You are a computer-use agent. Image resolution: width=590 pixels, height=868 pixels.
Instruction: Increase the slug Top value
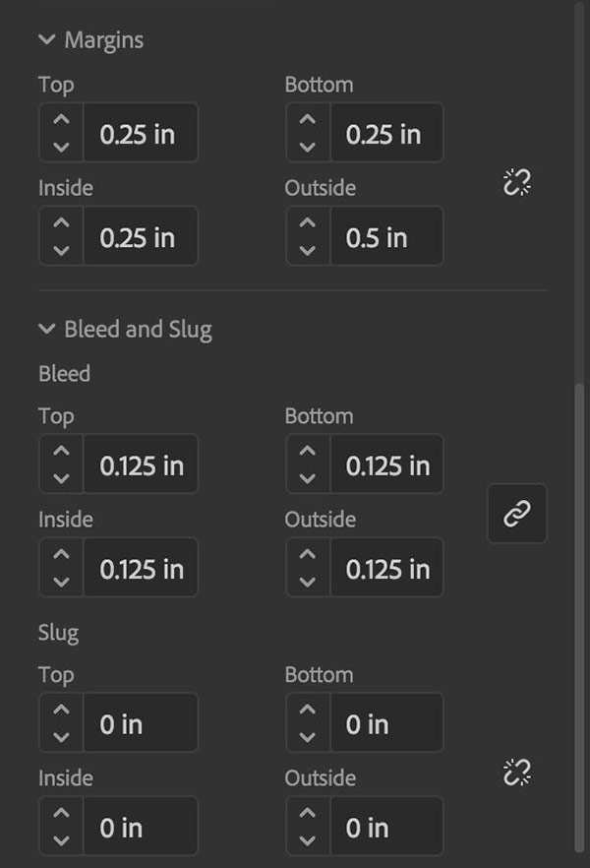[61, 710]
